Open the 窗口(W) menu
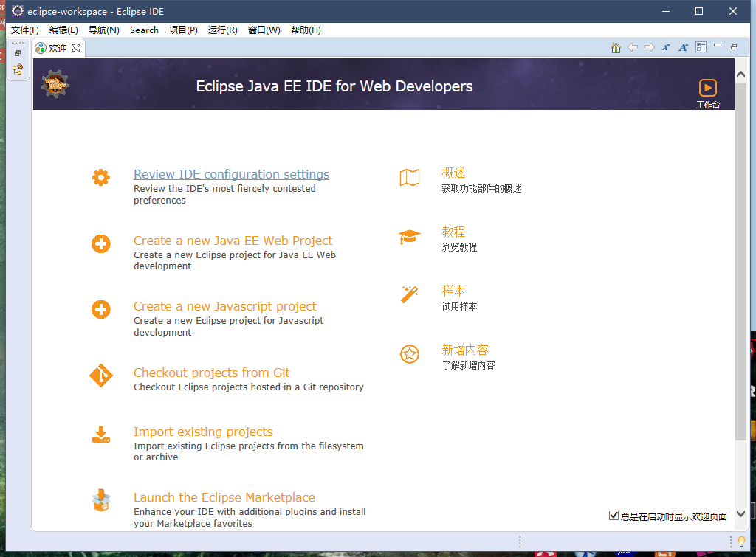 (x=264, y=30)
